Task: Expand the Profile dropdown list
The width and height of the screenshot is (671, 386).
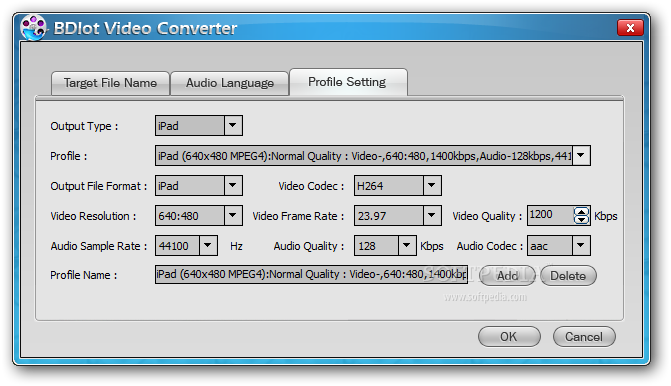Action: 581,156
